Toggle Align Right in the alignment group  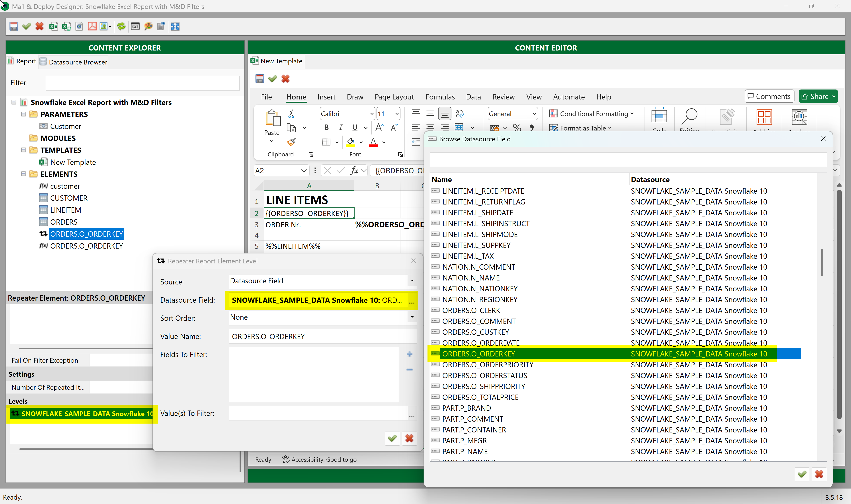click(x=445, y=128)
